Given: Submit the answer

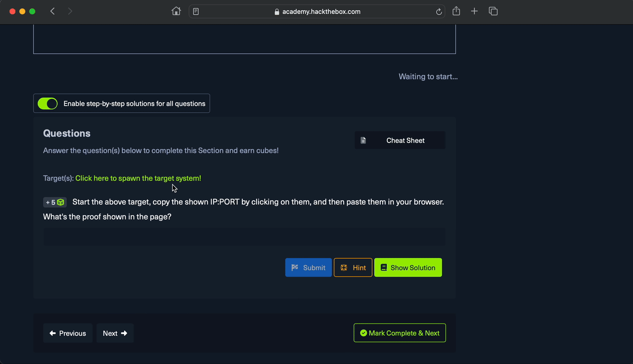Looking at the screenshot, I should 308,268.
